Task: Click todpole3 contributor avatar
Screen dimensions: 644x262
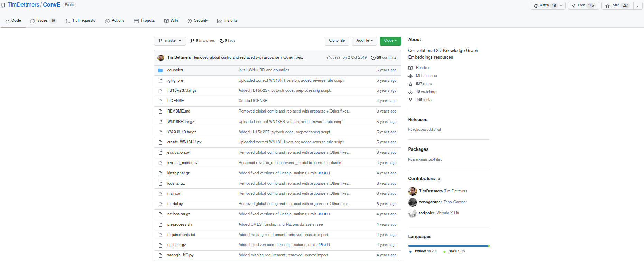Action: click(412, 213)
